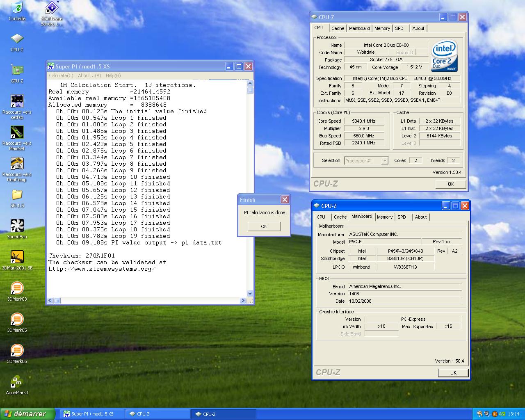This screenshot has height=420, width=525.
Task: Switch to CPU tab in lower CPU-Z
Action: (x=321, y=217)
